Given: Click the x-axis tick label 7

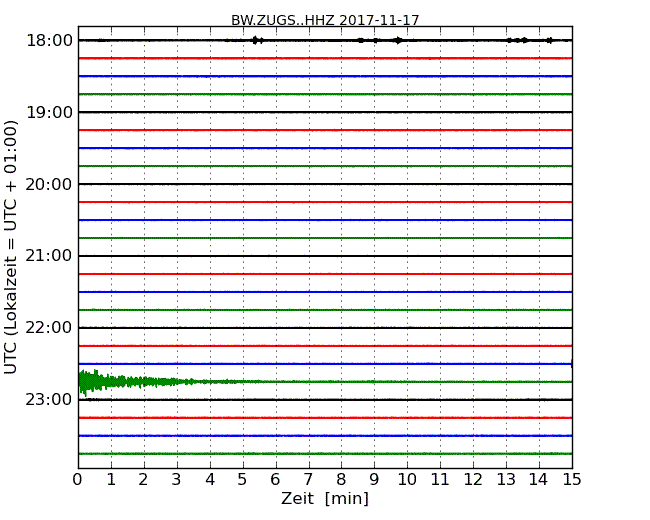Looking at the screenshot, I should (x=308, y=479).
